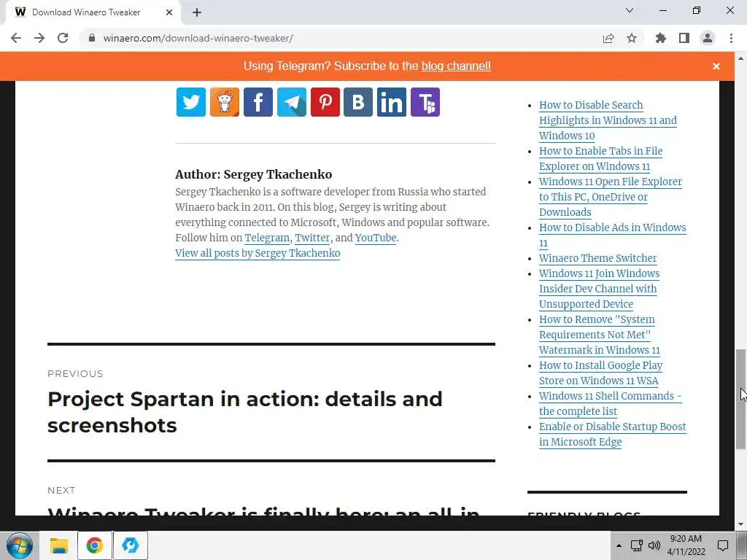
Task: Switch to Chrome taskbar icon
Action: coord(94,545)
